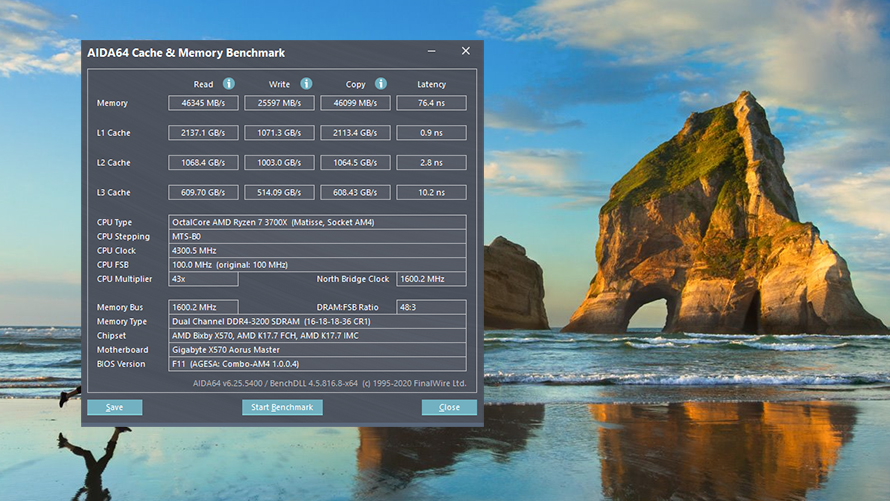Click the info icon next to Copy
The height and width of the screenshot is (501, 890).
coord(381,84)
